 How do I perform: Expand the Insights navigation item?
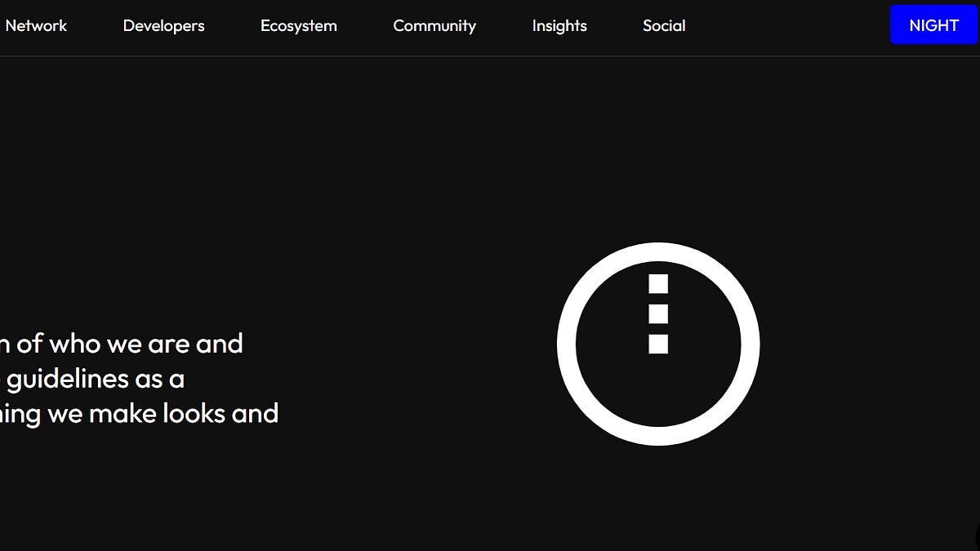click(x=559, y=26)
